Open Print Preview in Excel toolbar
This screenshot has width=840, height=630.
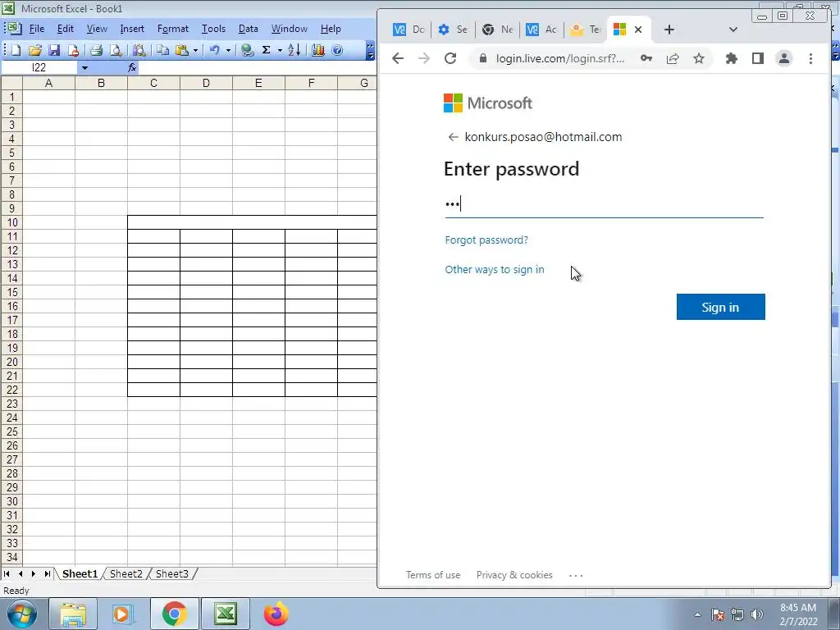pos(116,50)
